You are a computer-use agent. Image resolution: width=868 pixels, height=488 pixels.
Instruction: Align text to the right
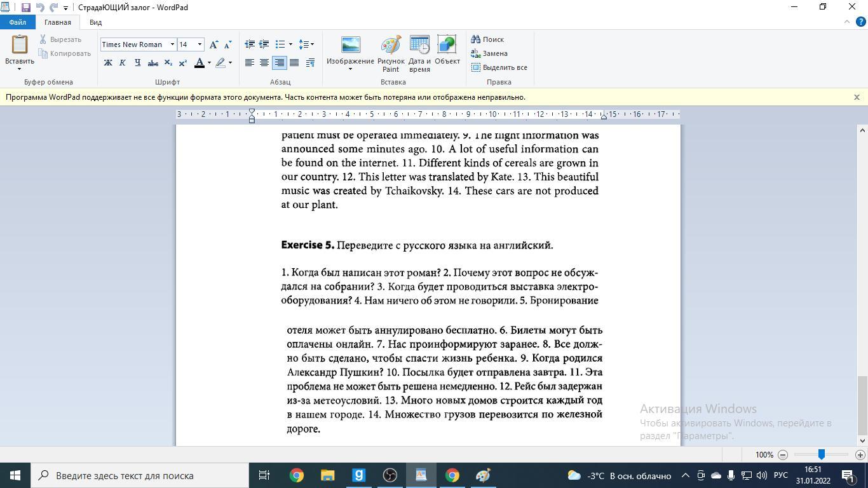pos(279,63)
